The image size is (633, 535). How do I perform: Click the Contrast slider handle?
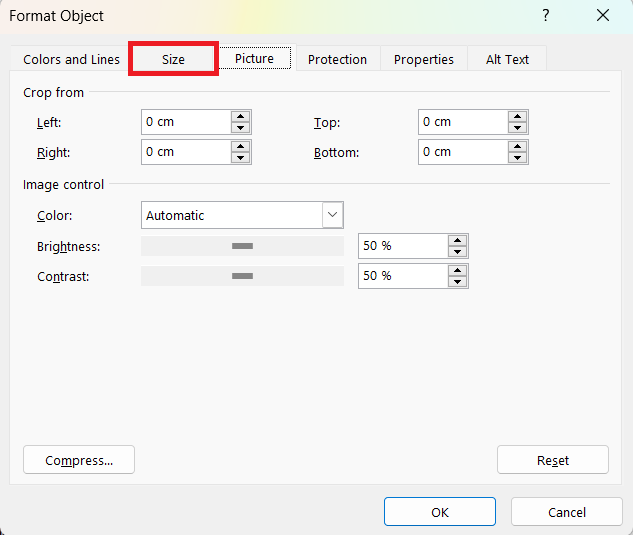pos(242,276)
